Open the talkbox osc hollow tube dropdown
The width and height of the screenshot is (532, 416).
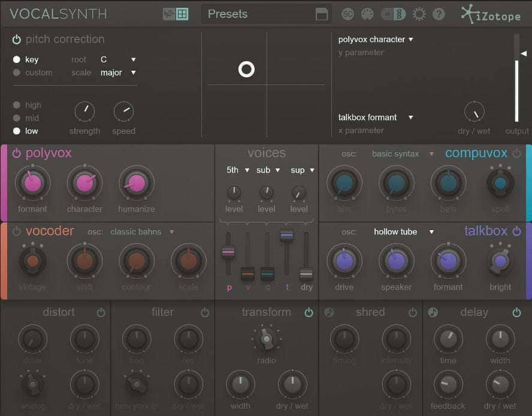[404, 232]
